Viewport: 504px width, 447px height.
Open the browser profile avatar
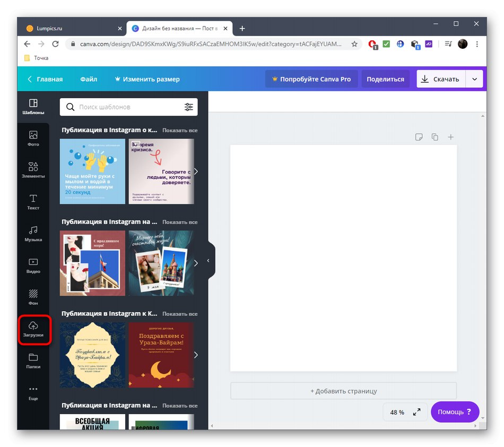(463, 44)
